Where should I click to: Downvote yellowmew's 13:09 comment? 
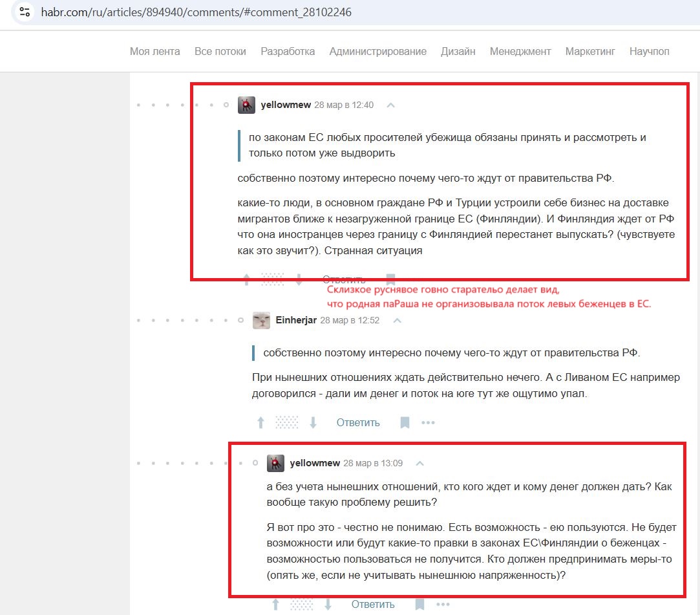(x=328, y=604)
